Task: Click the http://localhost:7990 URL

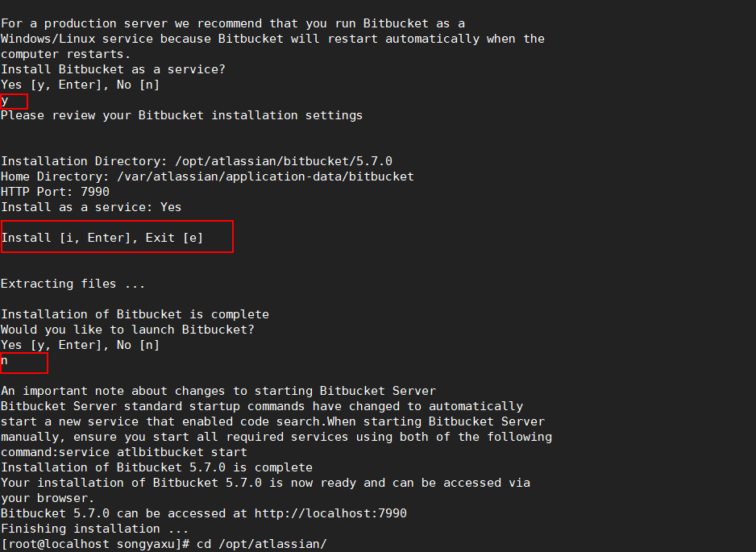Action: pyautogui.click(x=330, y=513)
